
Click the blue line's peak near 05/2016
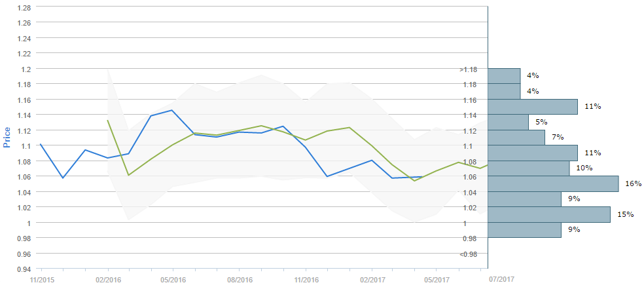(x=172, y=110)
